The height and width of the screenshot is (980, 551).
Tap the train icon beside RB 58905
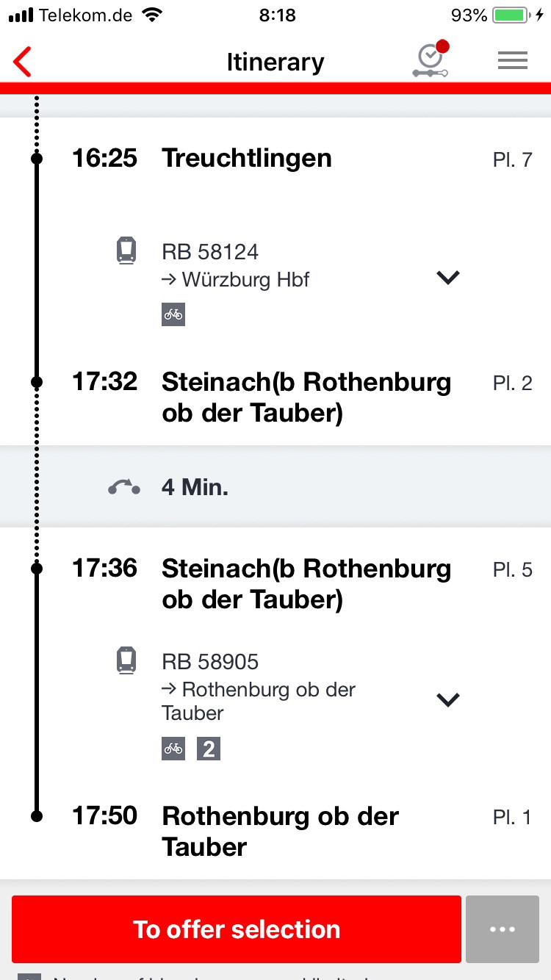[x=127, y=661]
